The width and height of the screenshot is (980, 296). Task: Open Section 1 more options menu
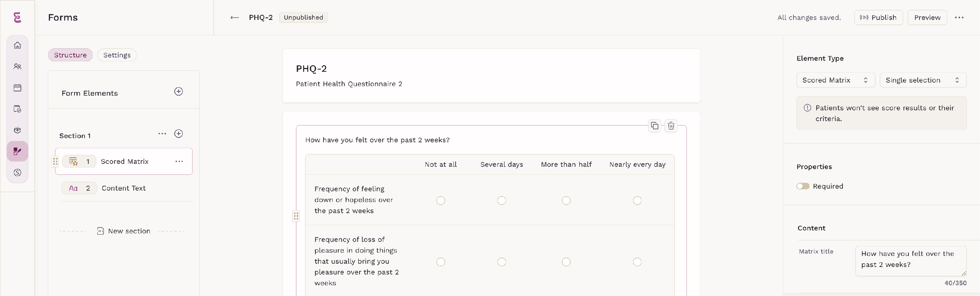(x=162, y=134)
